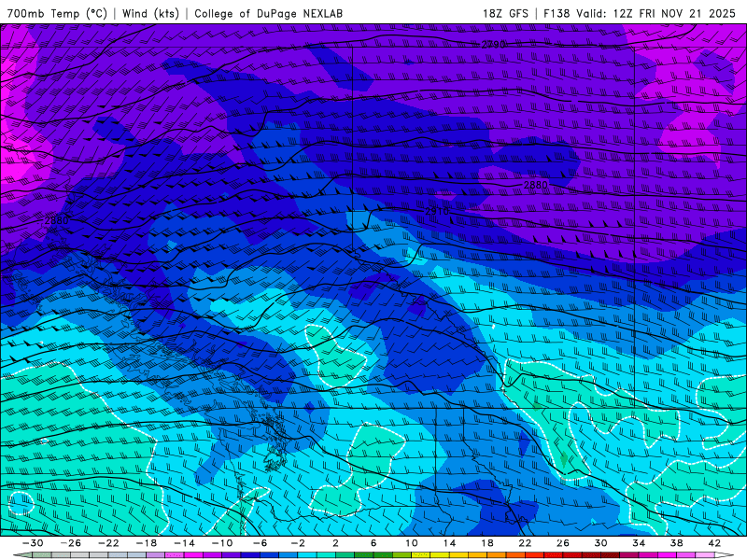The width and height of the screenshot is (747, 560).
Task: Click the positive 10 temperature scale label
Action: [x=411, y=543]
